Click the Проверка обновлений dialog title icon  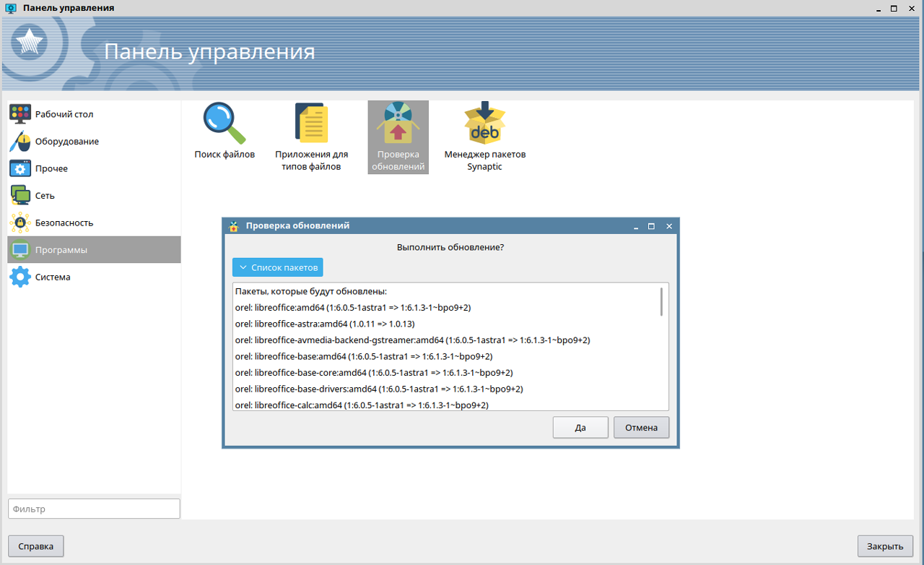pos(233,225)
